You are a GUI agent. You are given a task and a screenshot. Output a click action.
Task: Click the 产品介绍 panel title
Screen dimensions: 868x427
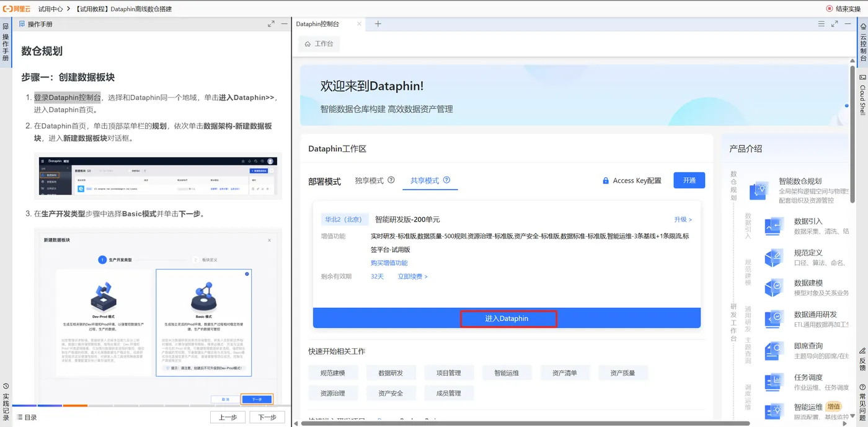[x=746, y=149]
